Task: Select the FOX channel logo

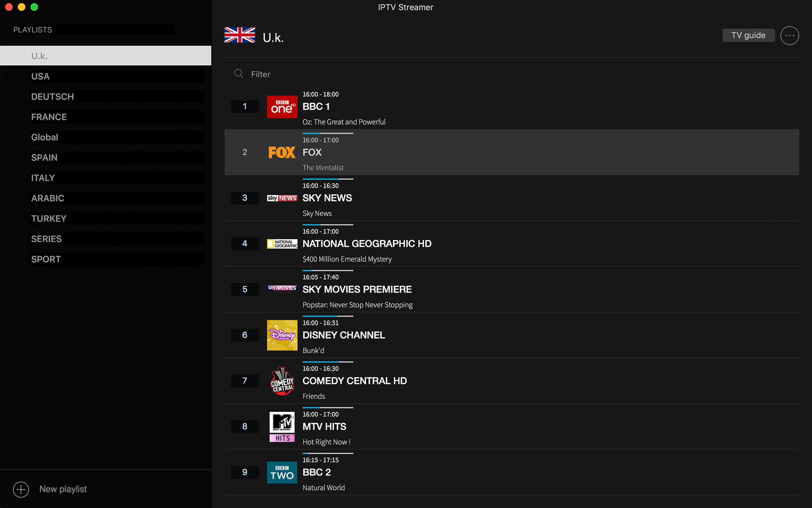Action: tap(282, 152)
